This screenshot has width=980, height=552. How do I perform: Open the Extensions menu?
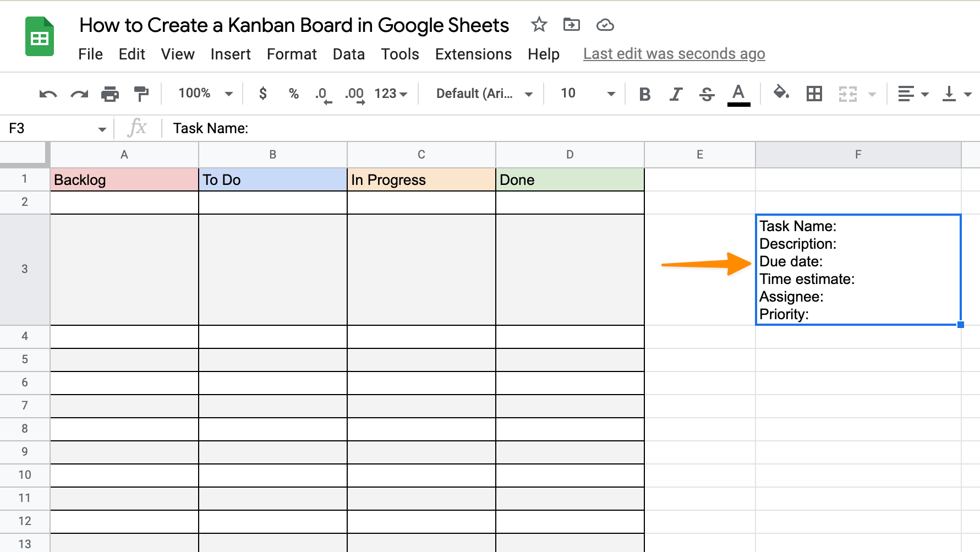click(x=473, y=54)
